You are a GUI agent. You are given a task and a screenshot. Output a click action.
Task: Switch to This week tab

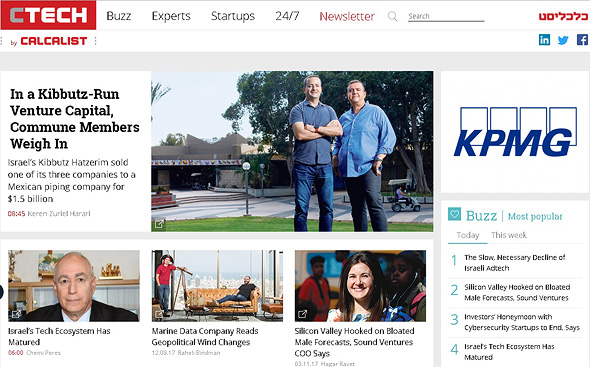coord(509,235)
